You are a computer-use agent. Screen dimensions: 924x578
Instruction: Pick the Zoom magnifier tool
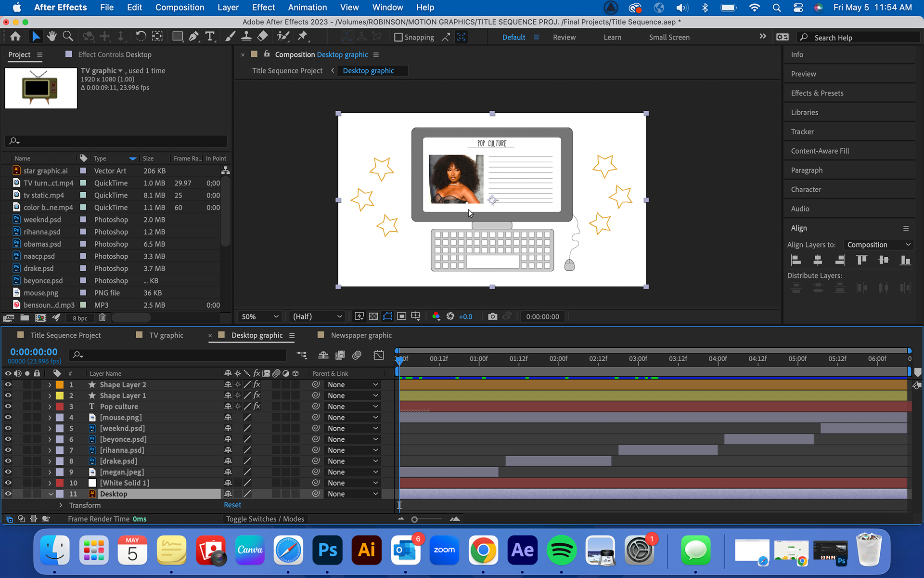coord(68,37)
